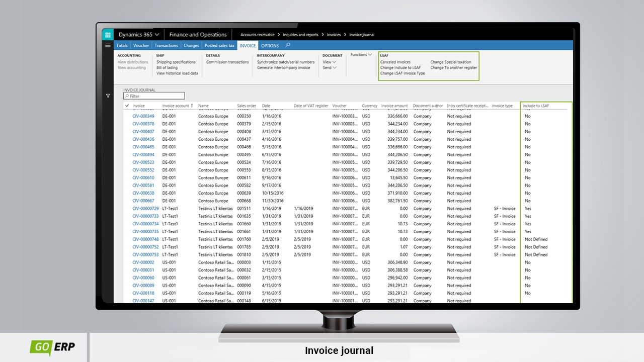The width and height of the screenshot is (644, 362).
Task: Click Generate intercompany invoice
Action: [x=283, y=67]
